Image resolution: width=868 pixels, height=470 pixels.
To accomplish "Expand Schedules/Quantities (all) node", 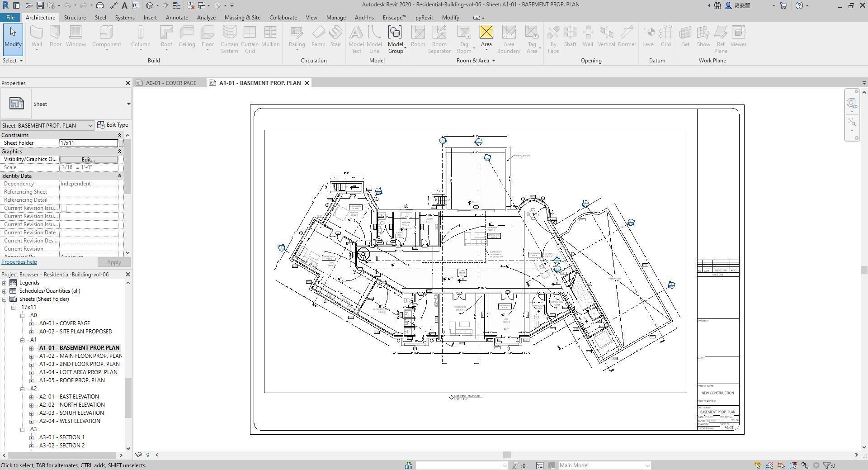I will [5, 291].
